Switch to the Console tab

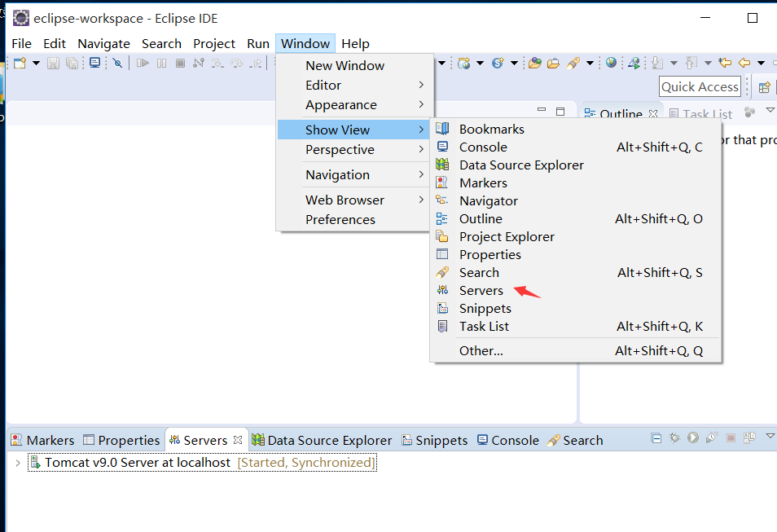pyautogui.click(x=508, y=440)
